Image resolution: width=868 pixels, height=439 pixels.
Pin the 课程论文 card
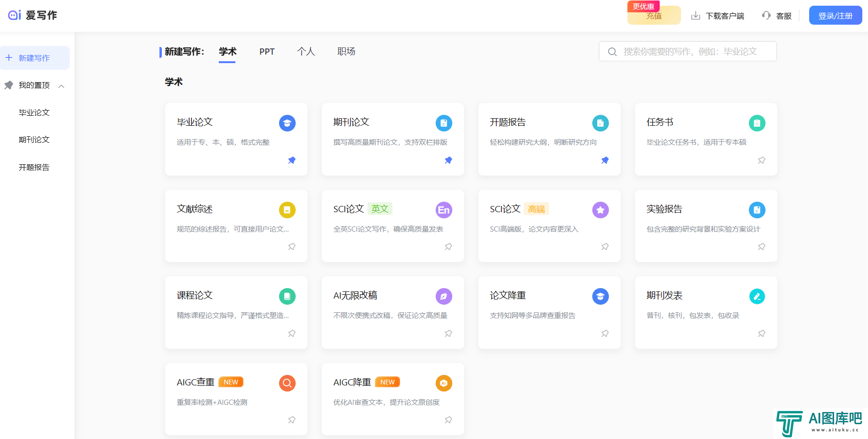(x=292, y=334)
